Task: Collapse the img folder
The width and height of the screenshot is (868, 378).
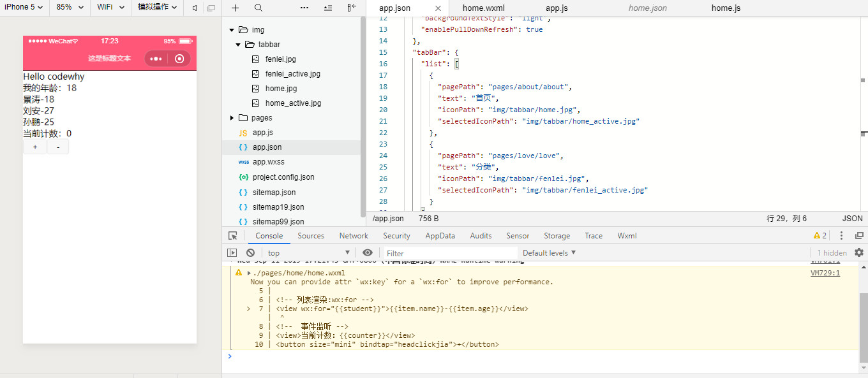Action: pos(233,30)
